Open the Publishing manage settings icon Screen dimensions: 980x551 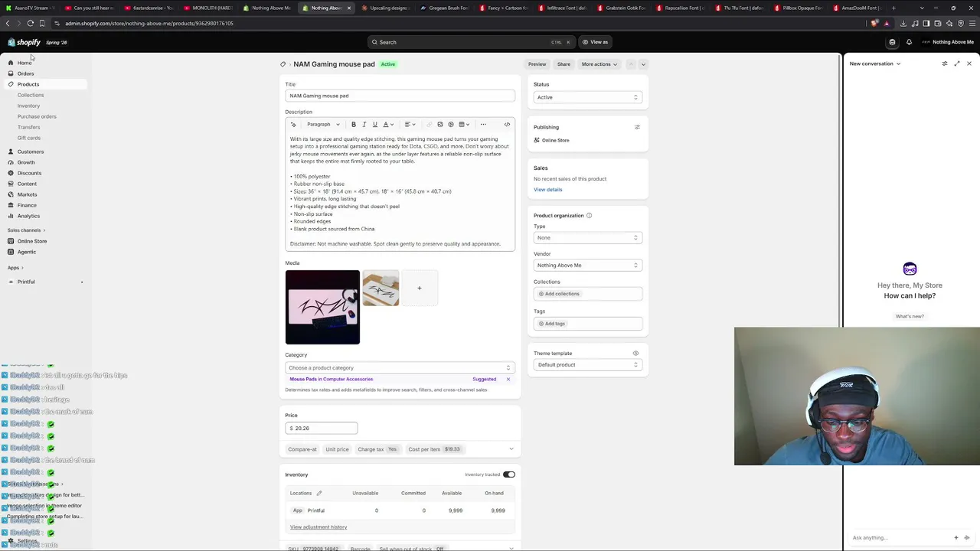(x=637, y=127)
